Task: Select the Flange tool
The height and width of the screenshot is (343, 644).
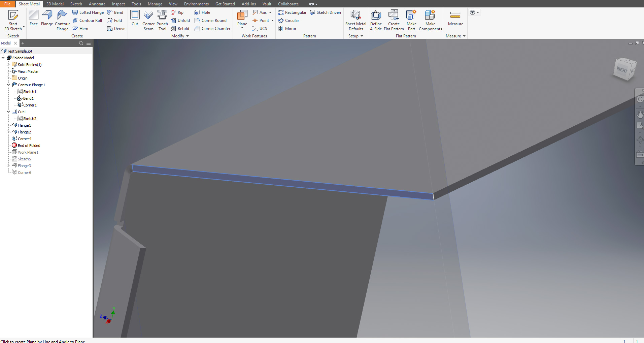Action: [47, 18]
